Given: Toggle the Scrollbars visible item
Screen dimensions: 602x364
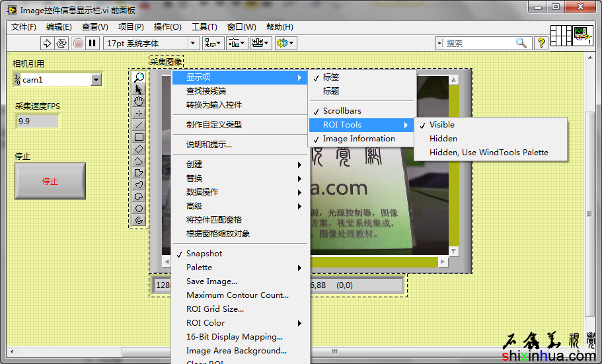Looking at the screenshot, I should click(342, 111).
